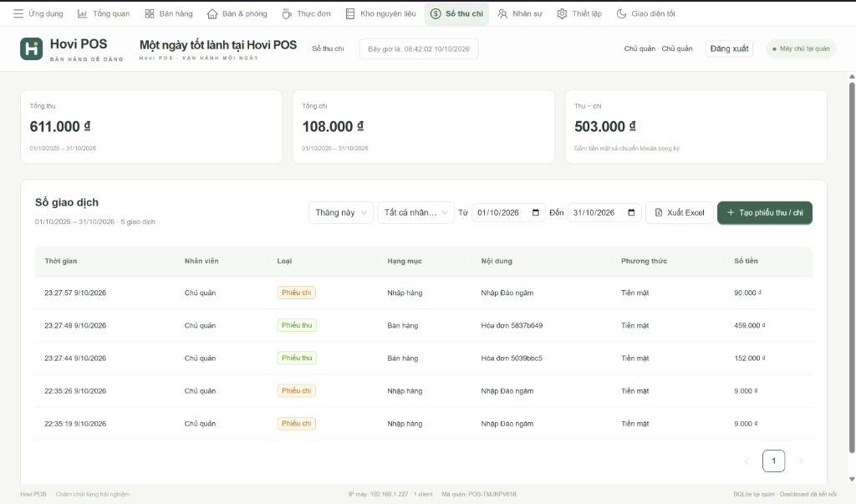The width and height of the screenshot is (856, 504).
Task: Open the Ứng dụng hamburger menu icon
Action: pyautogui.click(x=18, y=13)
